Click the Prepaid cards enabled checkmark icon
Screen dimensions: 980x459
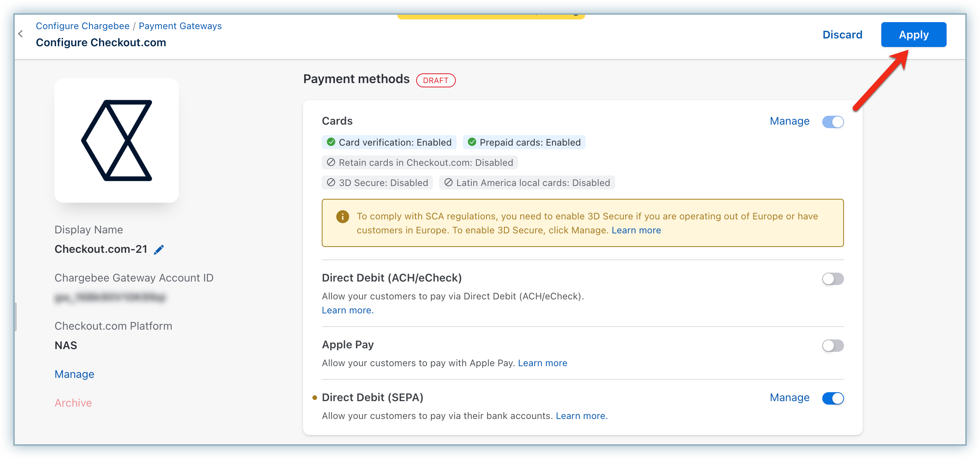pyautogui.click(x=472, y=142)
